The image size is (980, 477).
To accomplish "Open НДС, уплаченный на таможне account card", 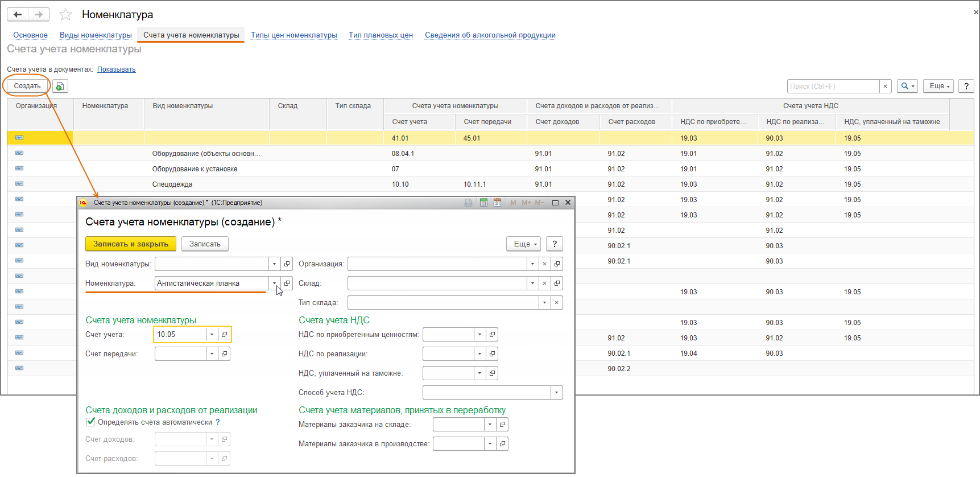I will (x=492, y=373).
